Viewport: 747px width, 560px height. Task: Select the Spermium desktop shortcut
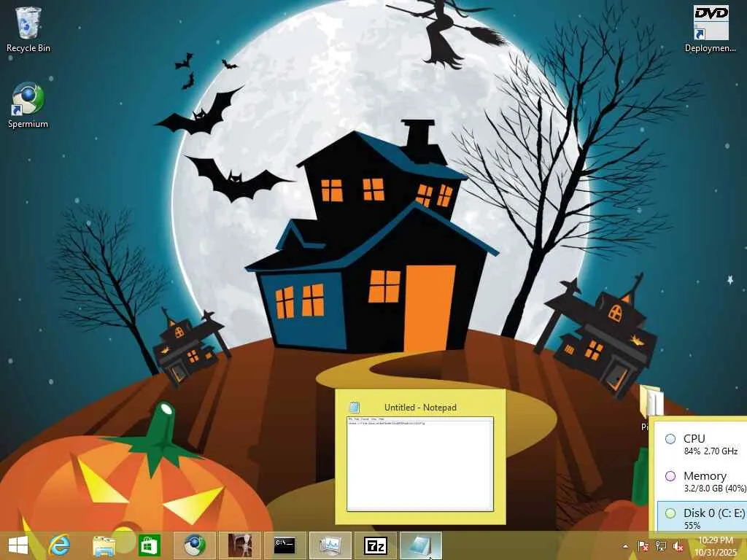[x=28, y=105]
